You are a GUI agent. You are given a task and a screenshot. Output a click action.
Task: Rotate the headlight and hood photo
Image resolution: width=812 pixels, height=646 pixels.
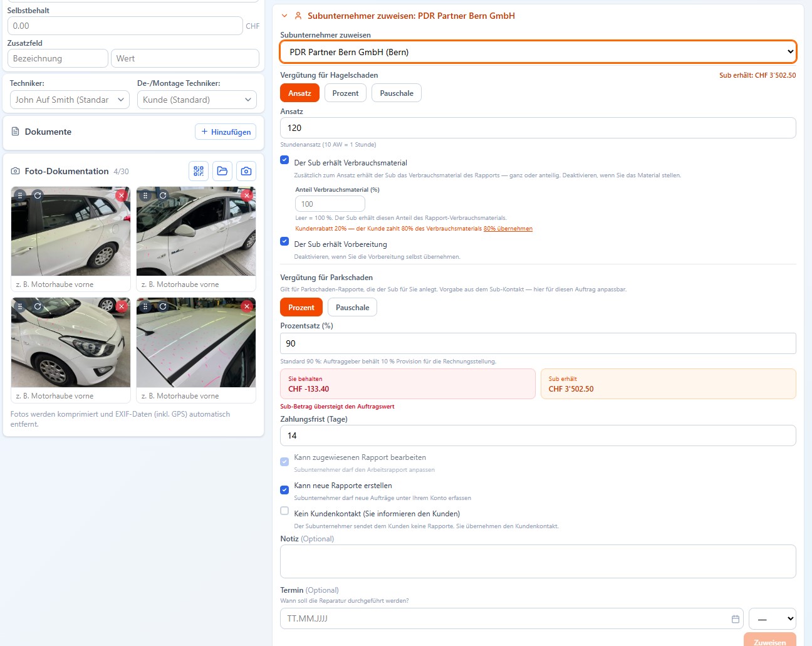click(38, 306)
